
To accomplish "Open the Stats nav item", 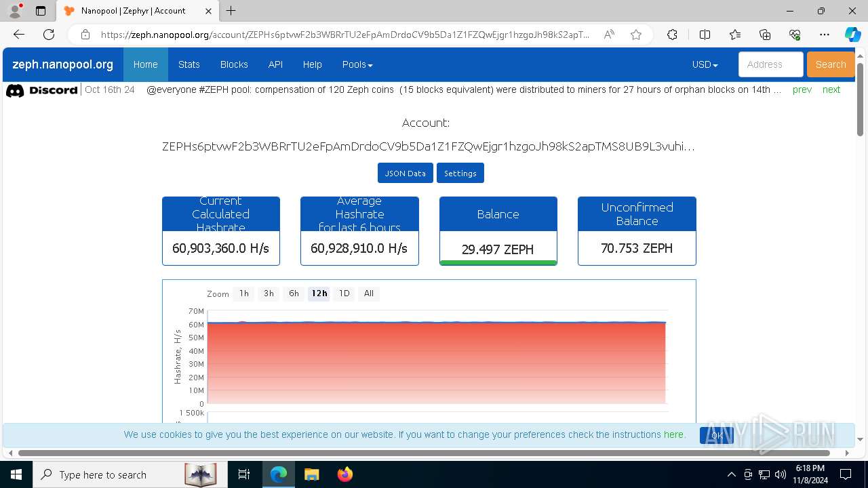I will [x=189, y=64].
